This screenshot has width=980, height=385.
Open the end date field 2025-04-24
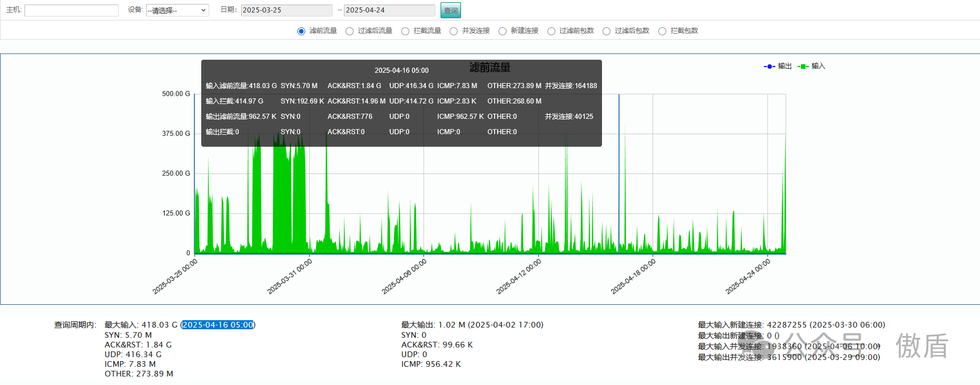tap(389, 10)
